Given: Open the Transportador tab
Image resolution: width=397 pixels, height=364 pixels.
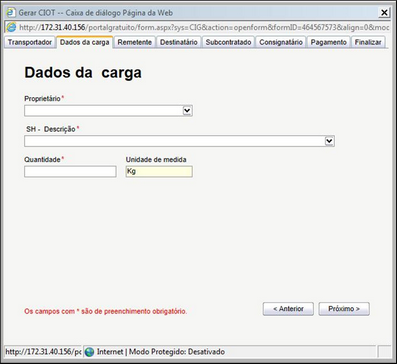Looking at the screenshot, I should point(30,43).
